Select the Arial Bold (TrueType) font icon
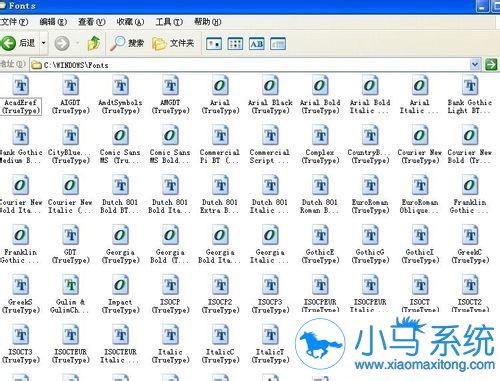The height and width of the screenshot is (381, 500). click(x=320, y=85)
